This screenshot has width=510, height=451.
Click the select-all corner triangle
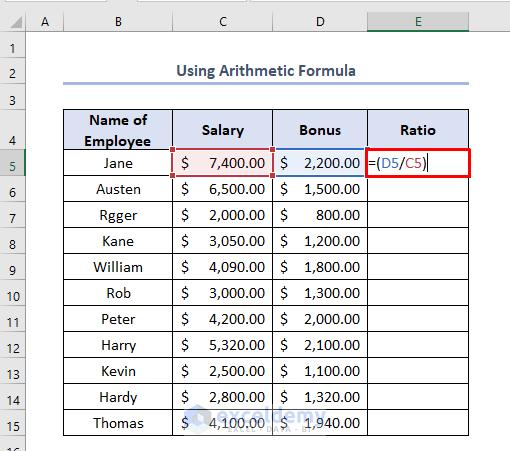pyautogui.click(x=16, y=22)
